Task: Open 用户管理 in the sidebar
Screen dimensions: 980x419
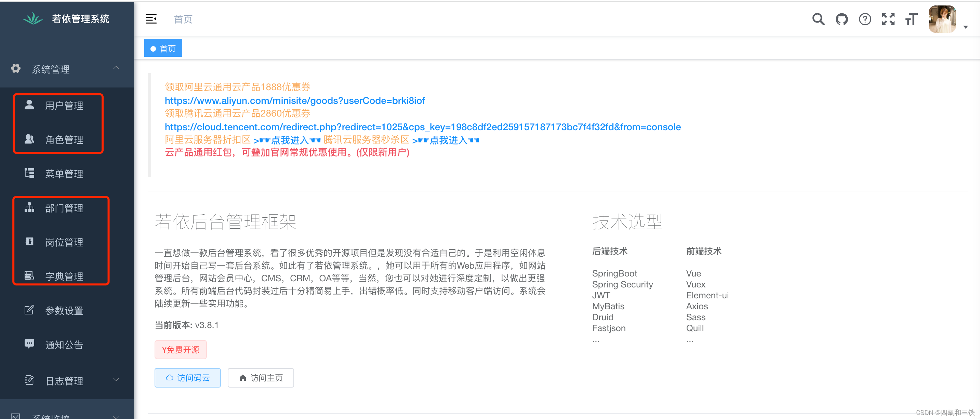Action: coord(64,105)
